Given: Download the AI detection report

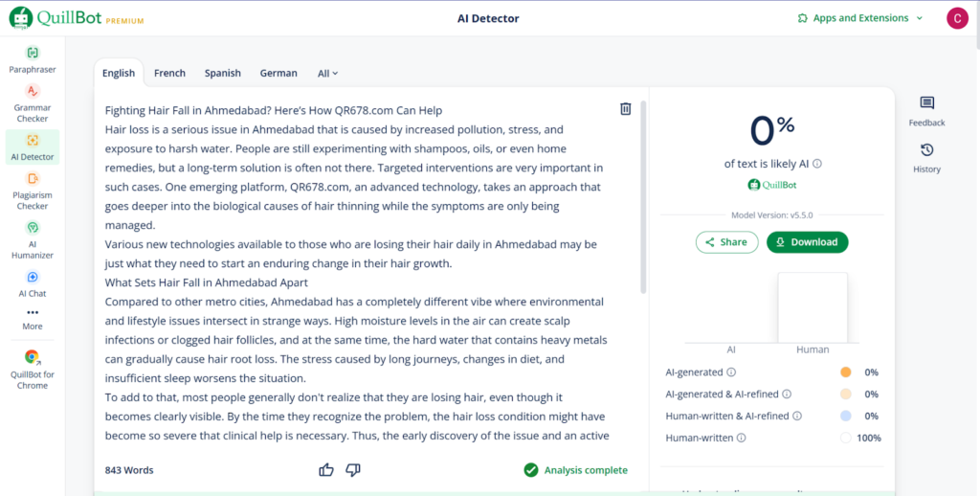Looking at the screenshot, I should click(807, 242).
